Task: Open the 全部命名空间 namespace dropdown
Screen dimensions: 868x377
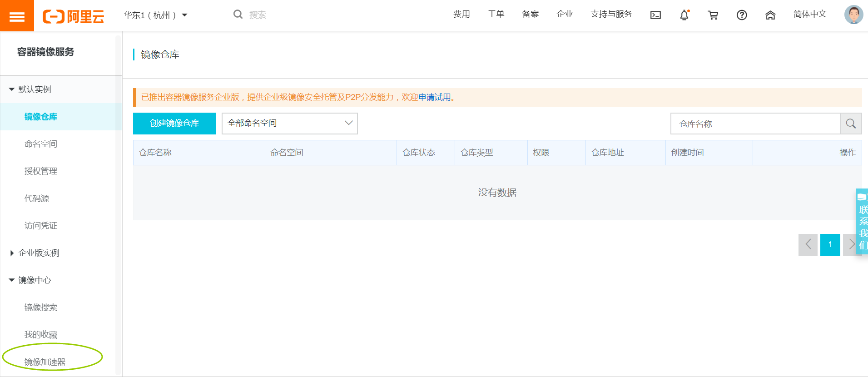Action: (x=289, y=123)
